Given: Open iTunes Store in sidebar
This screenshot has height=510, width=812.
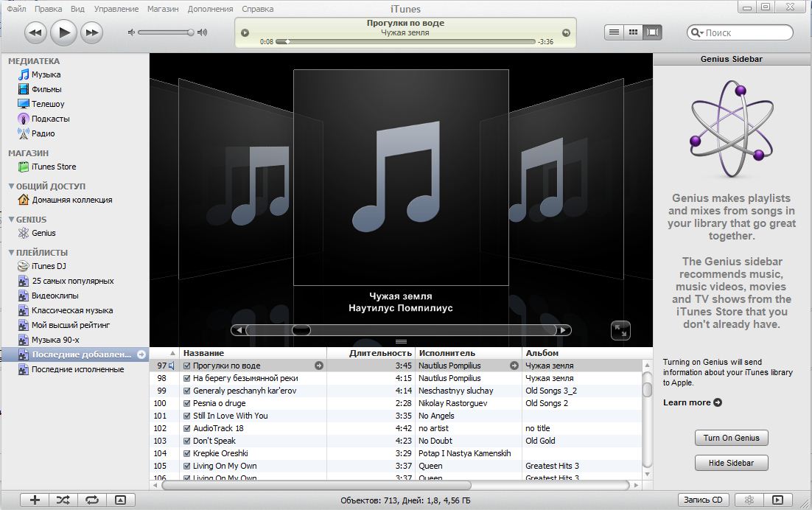Looking at the screenshot, I should [x=53, y=167].
